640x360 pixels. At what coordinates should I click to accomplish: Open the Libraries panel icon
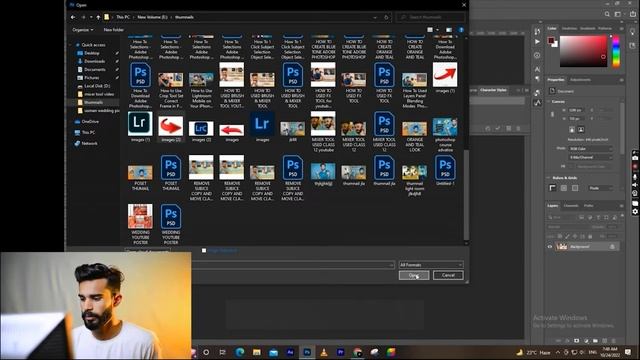pyautogui.click(x=632, y=45)
